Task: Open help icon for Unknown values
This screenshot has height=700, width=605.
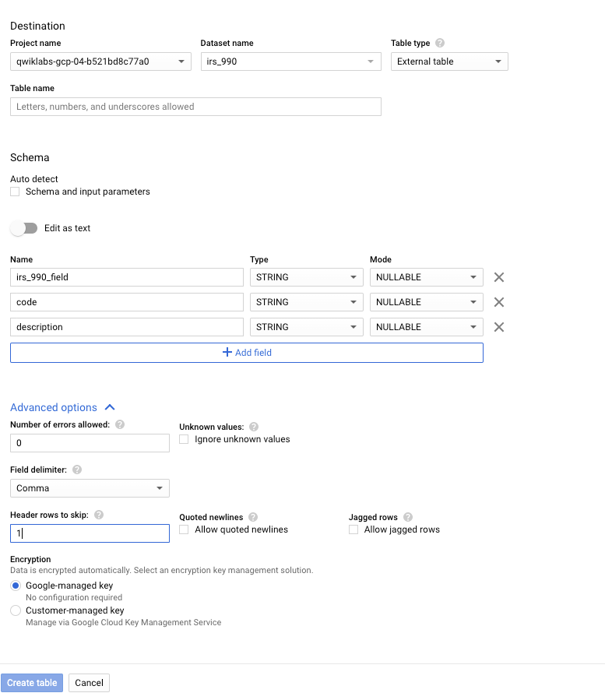Action: 254,427
